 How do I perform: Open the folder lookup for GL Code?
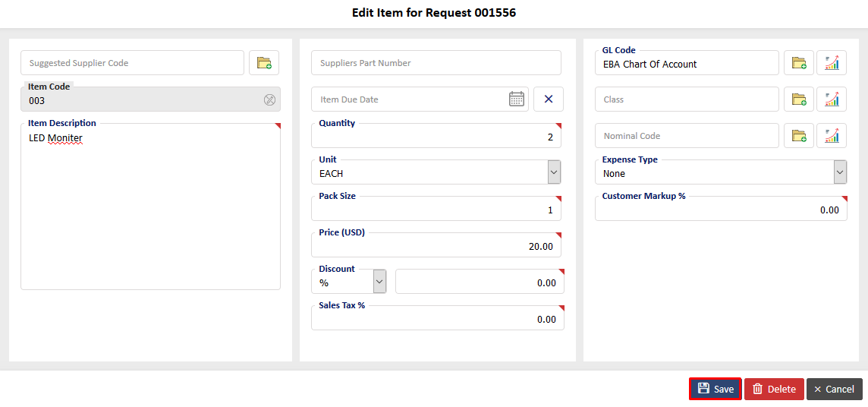799,62
